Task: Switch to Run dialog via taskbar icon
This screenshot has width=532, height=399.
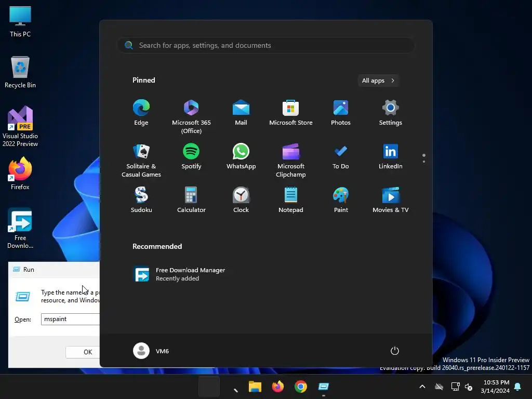Action: (x=323, y=387)
